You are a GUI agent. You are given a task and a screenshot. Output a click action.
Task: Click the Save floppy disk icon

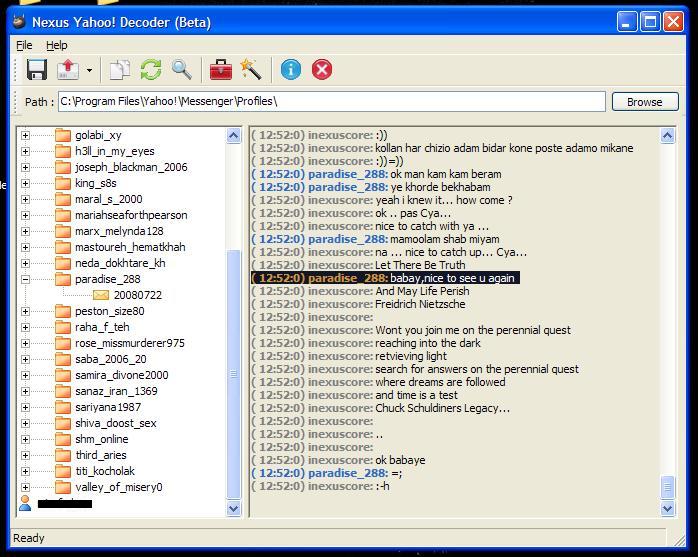[37, 69]
